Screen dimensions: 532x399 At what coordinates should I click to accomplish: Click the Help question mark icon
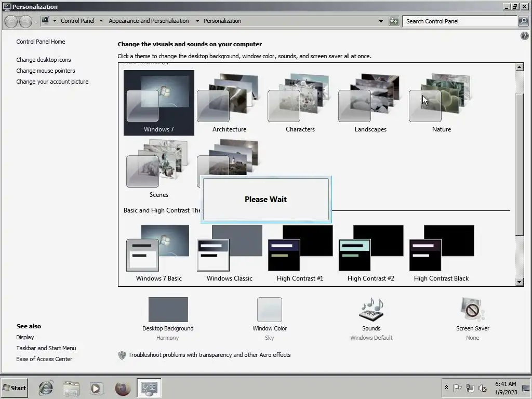pos(524,36)
